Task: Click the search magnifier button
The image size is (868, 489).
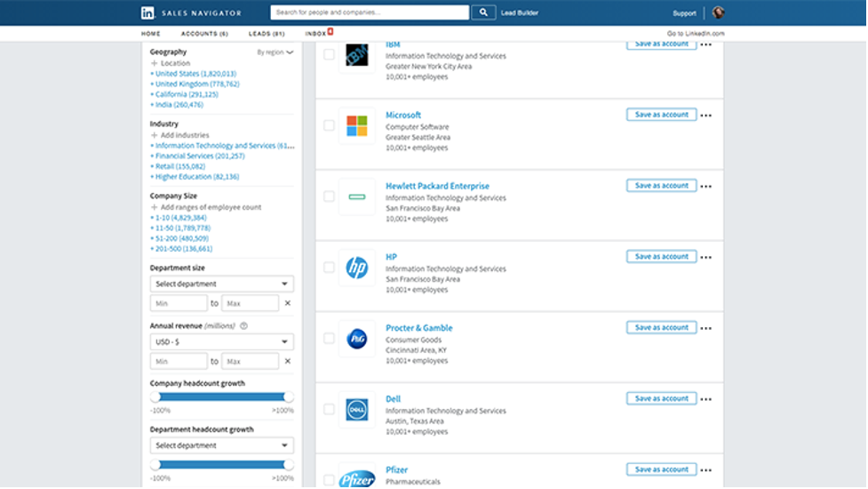Action: [484, 12]
